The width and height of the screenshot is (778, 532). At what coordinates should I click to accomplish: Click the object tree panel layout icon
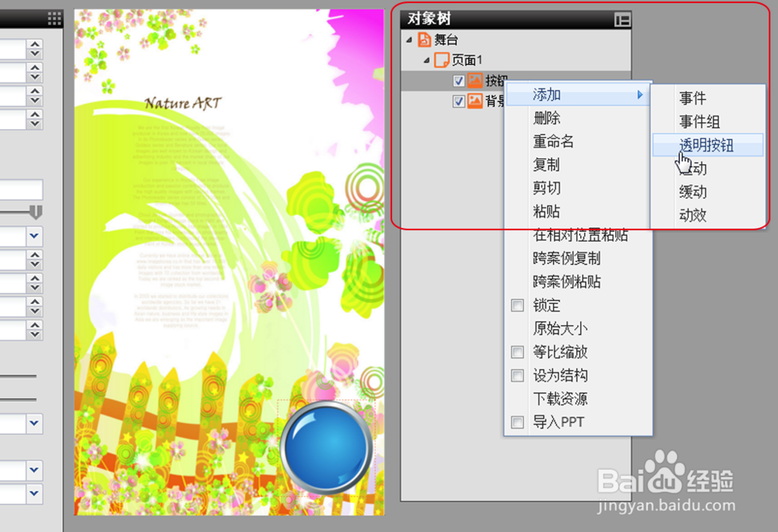[x=622, y=19]
